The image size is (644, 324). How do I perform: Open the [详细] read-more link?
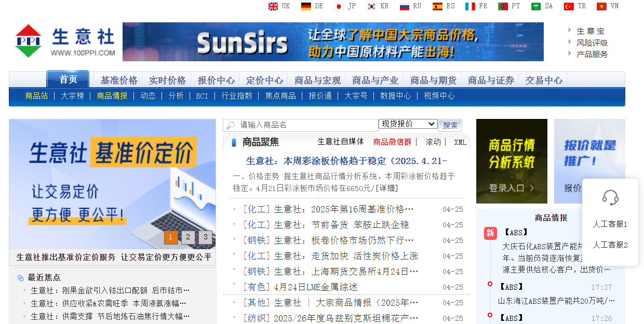(x=387, y=188)
